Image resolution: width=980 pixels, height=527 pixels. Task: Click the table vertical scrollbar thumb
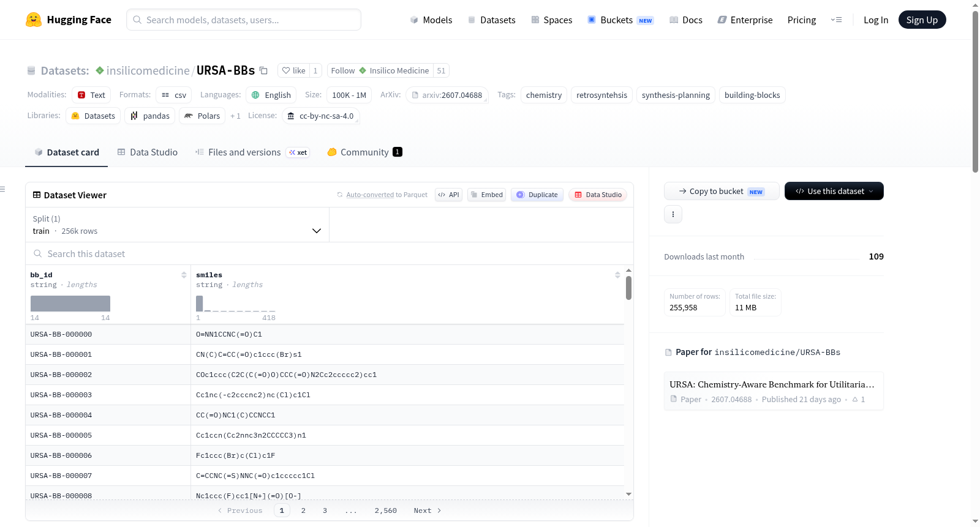pos(628,288)
